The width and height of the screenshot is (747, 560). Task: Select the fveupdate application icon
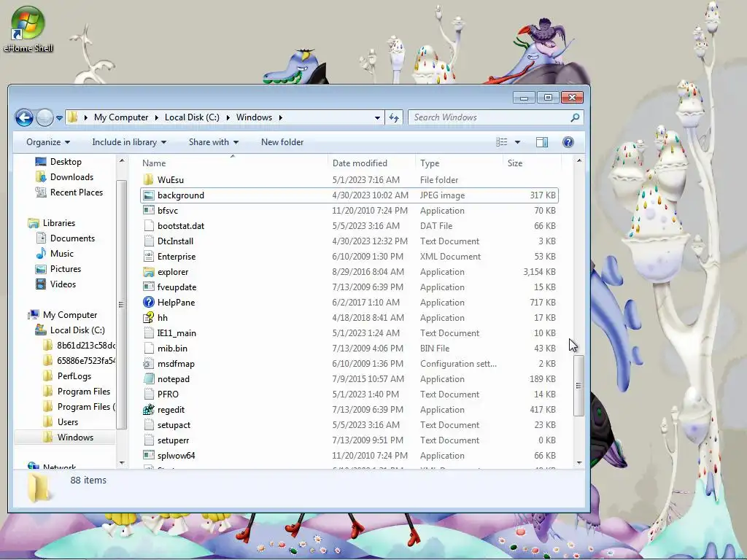[149, 287]
